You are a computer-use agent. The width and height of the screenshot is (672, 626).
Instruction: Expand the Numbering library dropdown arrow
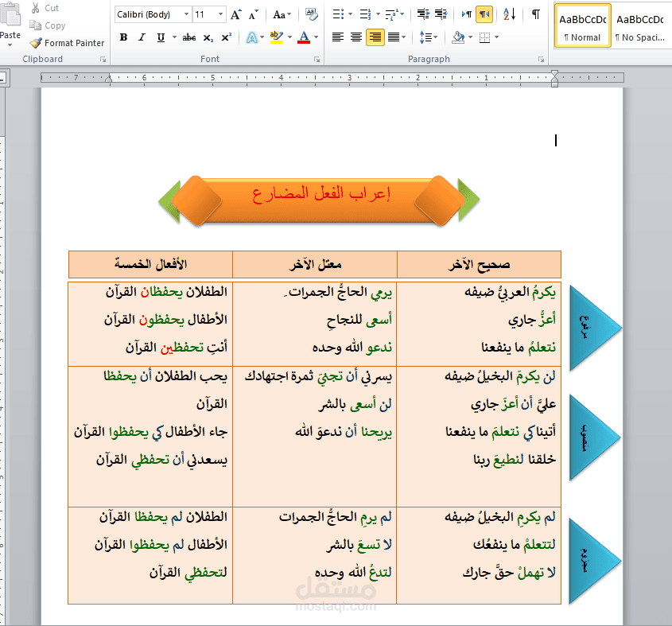(x=378, y=14)
